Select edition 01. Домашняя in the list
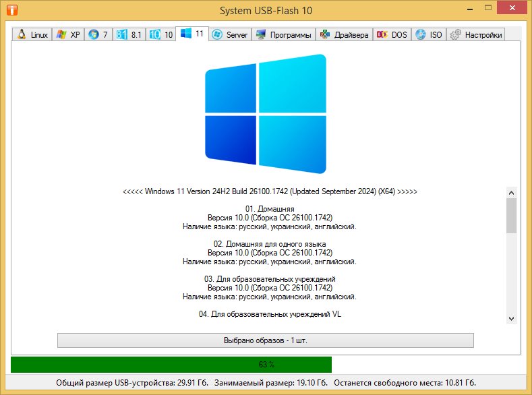The image size is (532, 395). (269, 209)
